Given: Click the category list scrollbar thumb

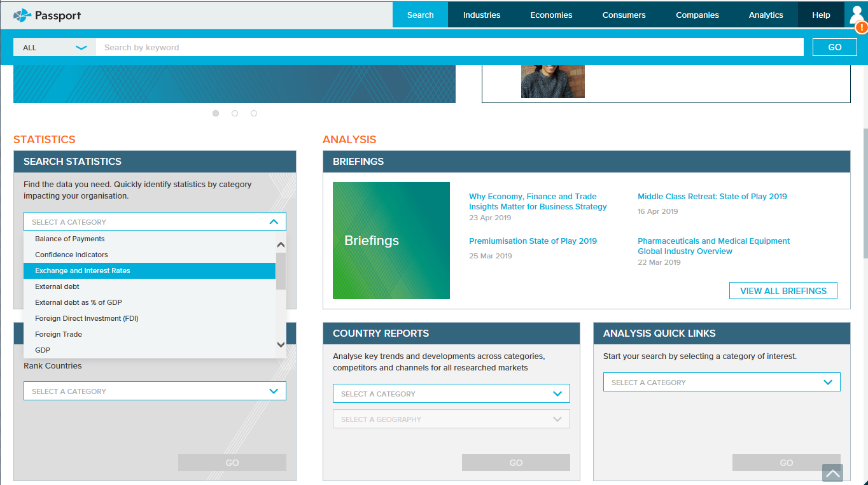Looking at the screenshot, I should click(x=281, y=271).
